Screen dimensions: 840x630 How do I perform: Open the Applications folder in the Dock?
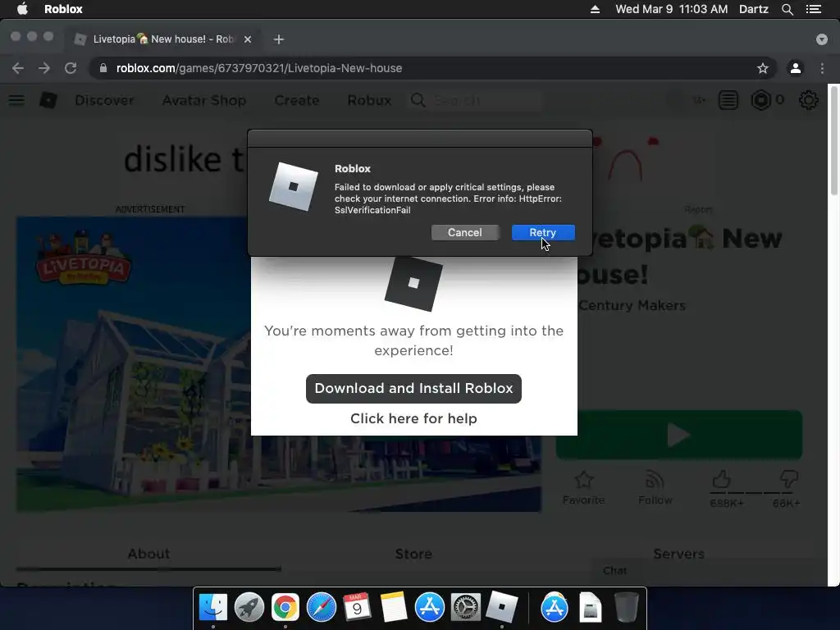tap(555, 608)
